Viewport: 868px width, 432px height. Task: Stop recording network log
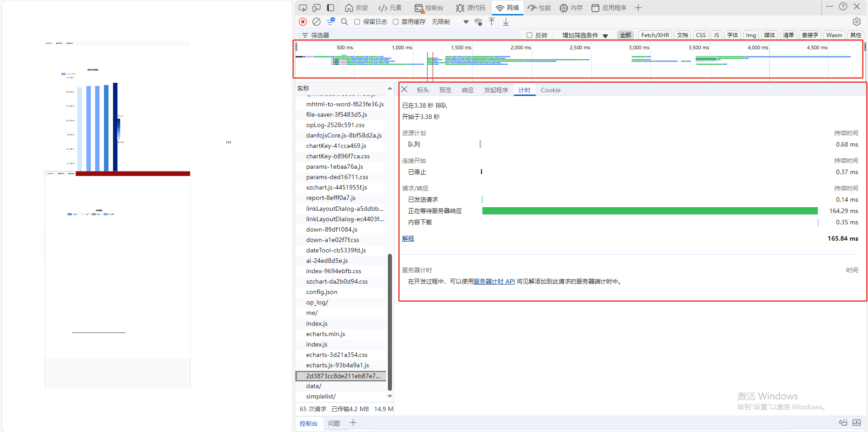[x=303, y=22]
